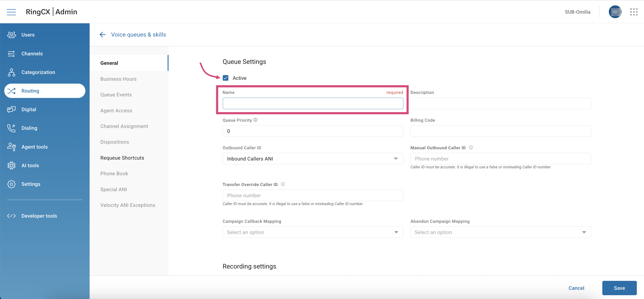The width and height of the screenshot is (644, 299).
Task: Open AI tools in the sidebar
Action: 30,165
